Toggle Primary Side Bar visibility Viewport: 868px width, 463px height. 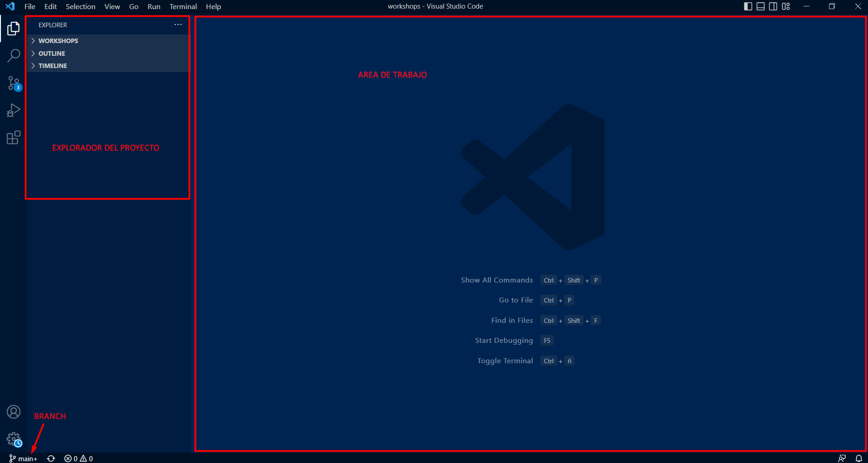tap(748, 6)
